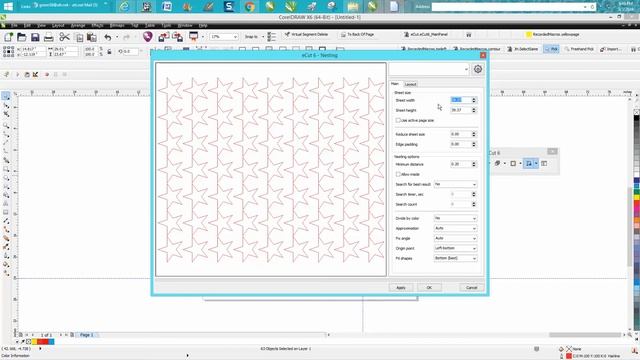This screenshot has height=360, width=640.
Task: Click the Print icon
Action: tap(49, 38)
